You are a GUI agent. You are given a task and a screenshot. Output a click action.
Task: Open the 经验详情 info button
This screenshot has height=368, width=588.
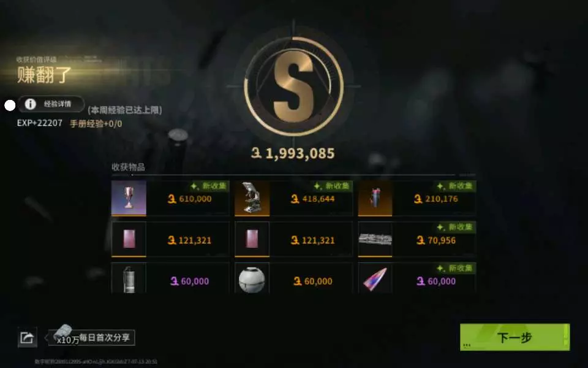pyautogui.click(x=51, y=104)
